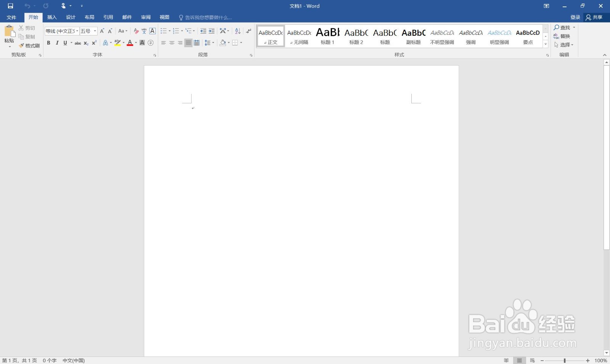
Task: Open the Select (选择) dropdown
Action: [564, 45]
